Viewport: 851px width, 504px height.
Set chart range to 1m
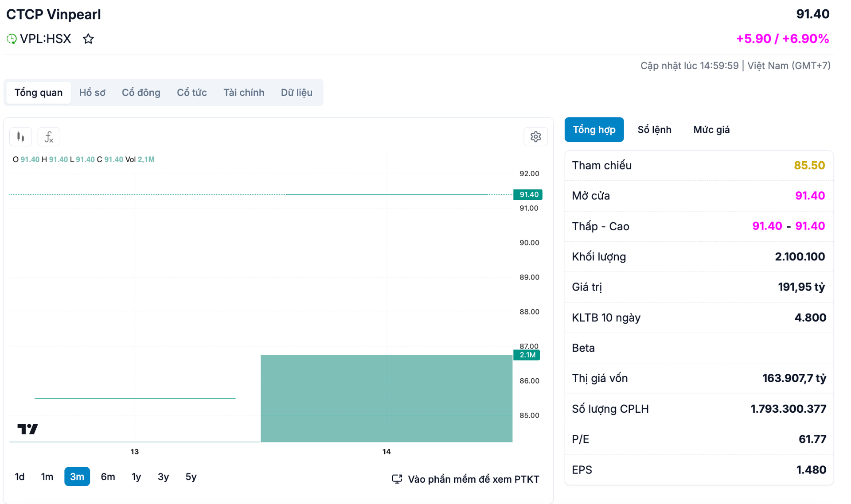[47, 477]
